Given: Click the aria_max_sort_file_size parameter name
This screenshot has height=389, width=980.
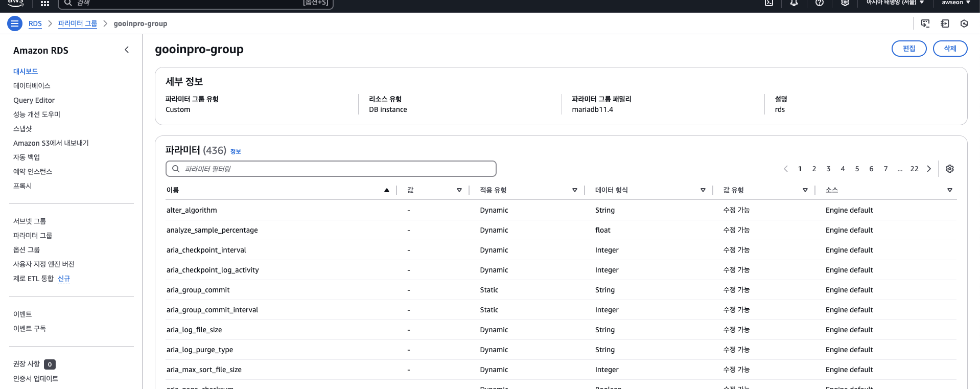Looking at the screenshot, I should click(x=204, y=370).
